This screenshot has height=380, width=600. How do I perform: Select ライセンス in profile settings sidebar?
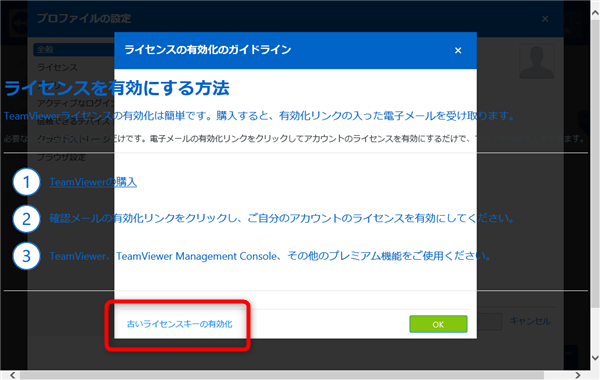57,68
